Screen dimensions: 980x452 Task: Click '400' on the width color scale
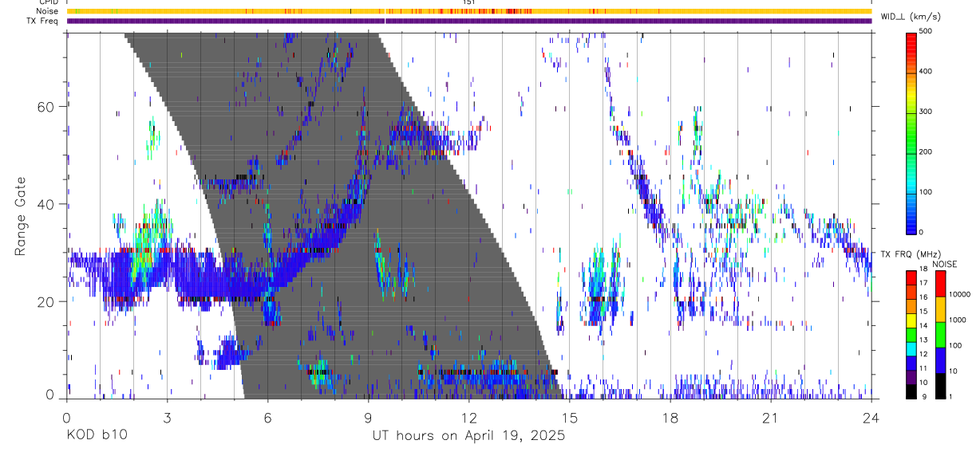click(x=926, y=72)
